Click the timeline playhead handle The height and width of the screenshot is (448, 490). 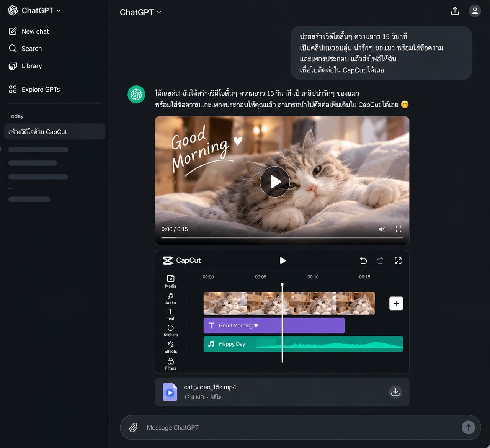(282, 285)
